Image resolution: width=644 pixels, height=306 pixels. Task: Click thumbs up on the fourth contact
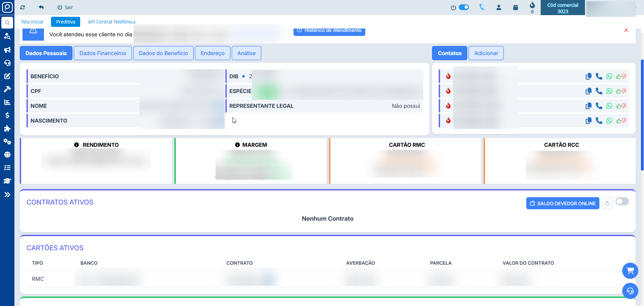coord(619,121)
